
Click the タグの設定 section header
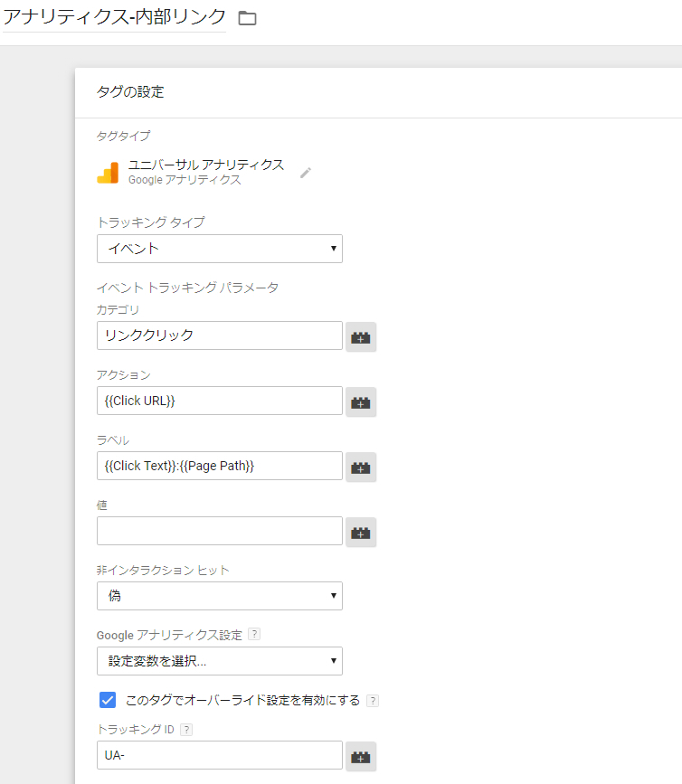point(130,92)
